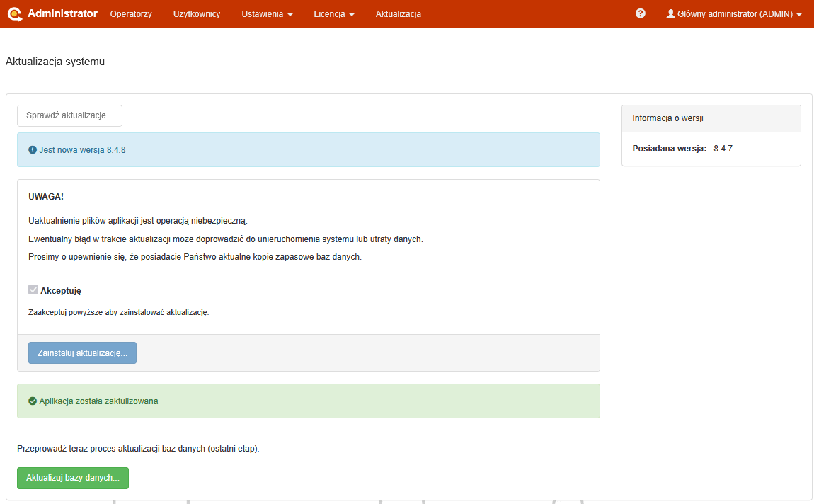Click the Jest nowa wersja 8.4.8 message
Image resolution: width=814 pixels, height=504 pixels.
click(x=82, y=150)
